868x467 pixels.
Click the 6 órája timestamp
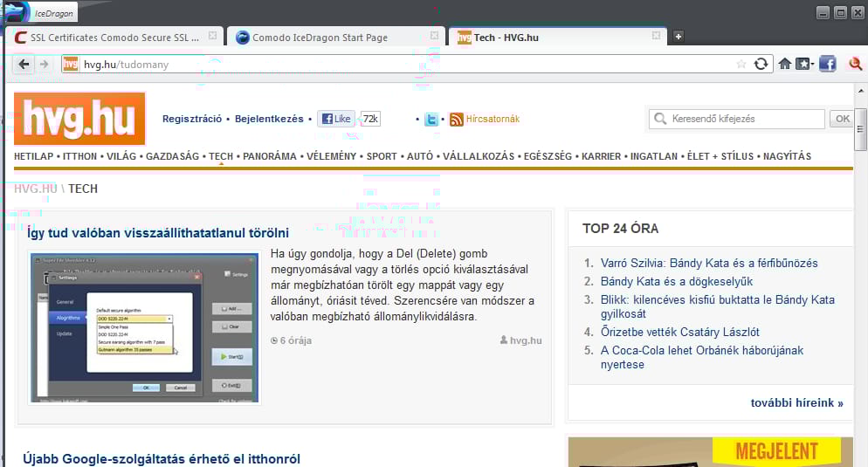(291, 340)
